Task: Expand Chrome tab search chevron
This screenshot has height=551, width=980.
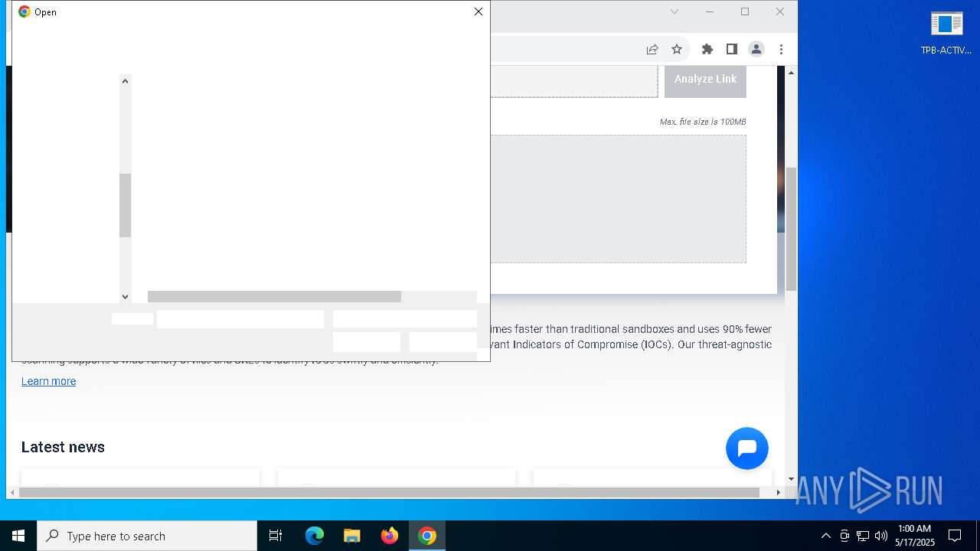Action: (675, 11)
